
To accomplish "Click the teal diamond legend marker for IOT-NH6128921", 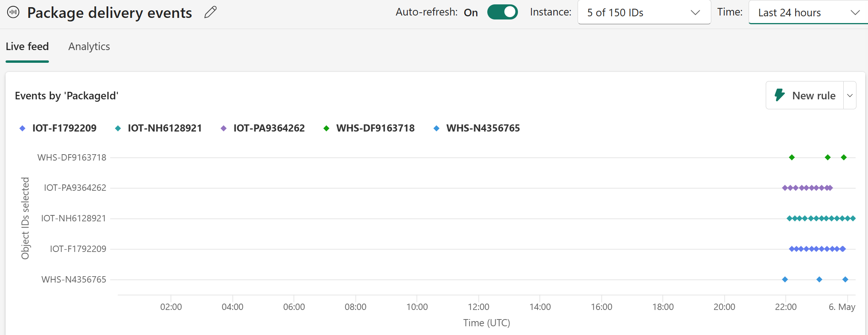I will pos(118,128).
